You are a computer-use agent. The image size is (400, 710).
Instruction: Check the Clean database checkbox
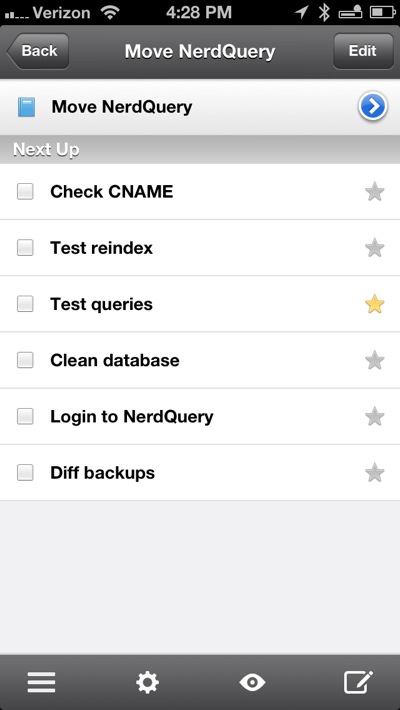(25, 360)
